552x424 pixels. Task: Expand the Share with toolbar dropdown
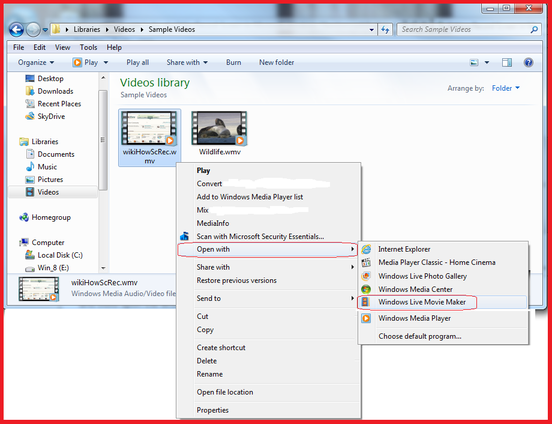click(187, 63)
